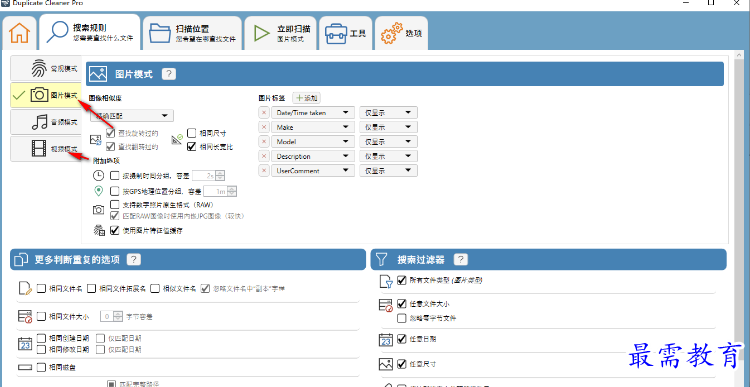
Task: Check the 相似文件名 checkbox
Action: point(154,288)
